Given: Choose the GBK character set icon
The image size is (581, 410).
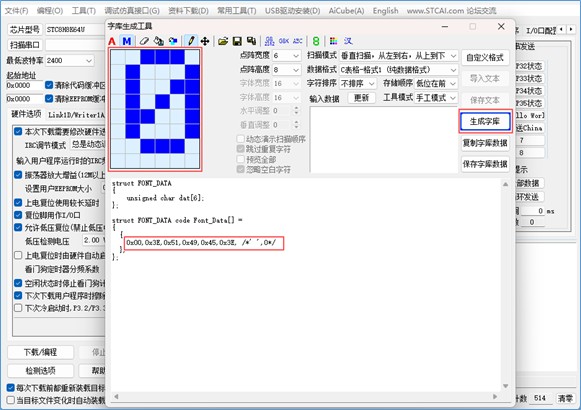Looking at the screenshot, I should (x=284, y=41).
